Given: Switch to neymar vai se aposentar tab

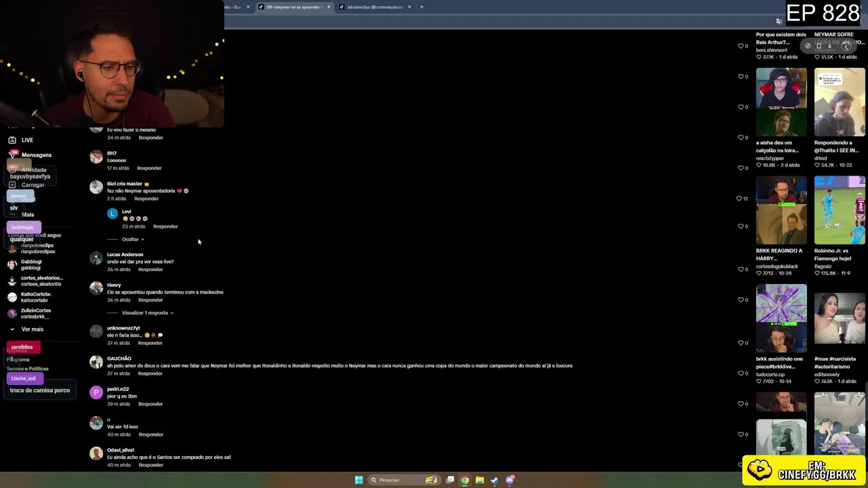Looking at the screenshot, I should [x=293, y=7].
